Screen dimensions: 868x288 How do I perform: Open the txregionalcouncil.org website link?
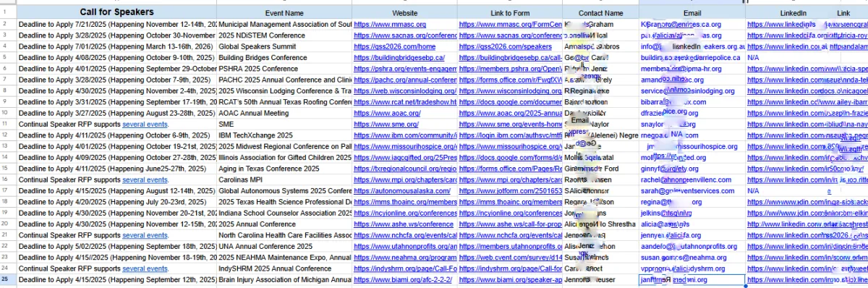pos(405,169)
